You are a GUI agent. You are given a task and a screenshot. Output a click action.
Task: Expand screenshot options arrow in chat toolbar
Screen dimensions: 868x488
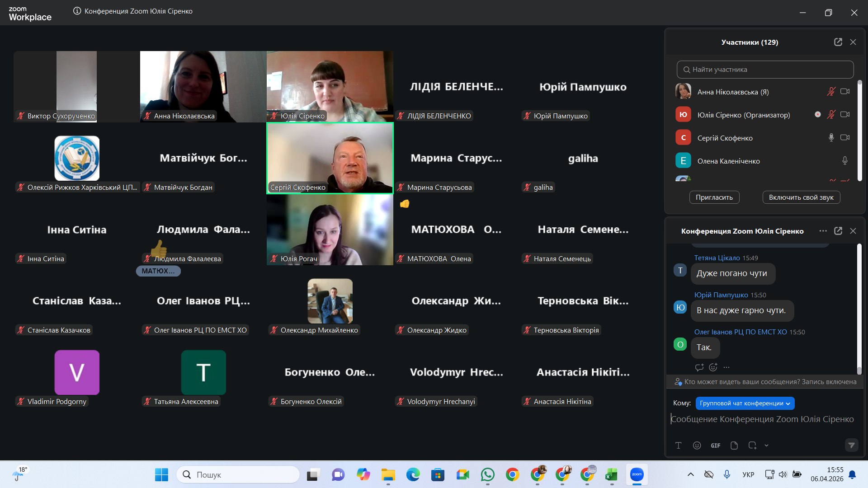pyautogui.click(x=766, y=446)
